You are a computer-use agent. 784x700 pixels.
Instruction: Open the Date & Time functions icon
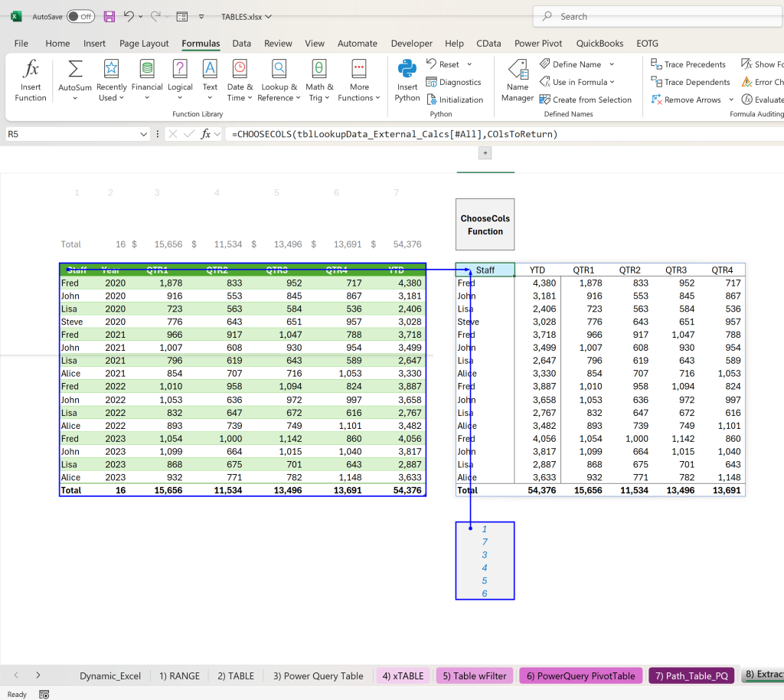tap(240, 69)
